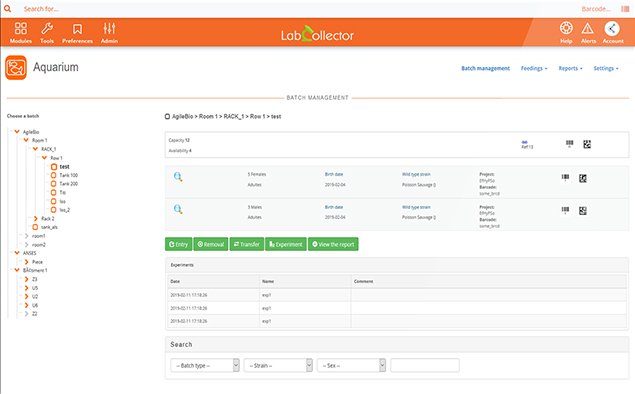Click the Barcode input field

click(x=595, y=9)
